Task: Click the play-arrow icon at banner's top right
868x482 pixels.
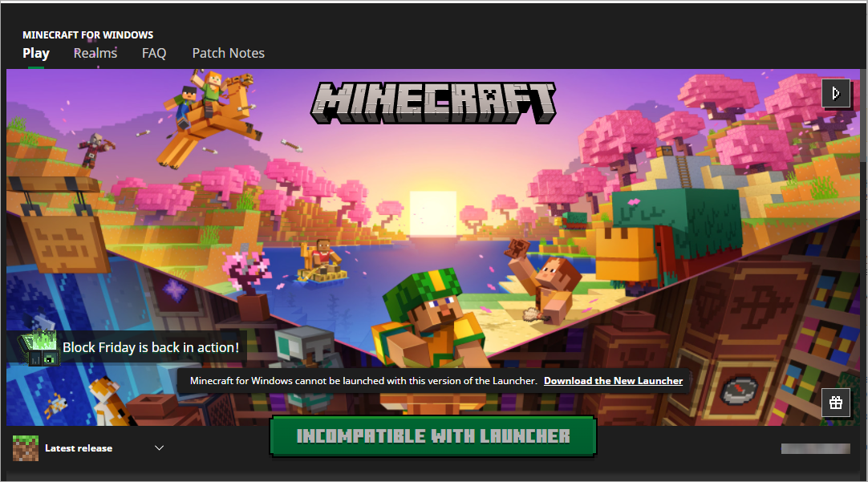Action: [x=836, y=93]
